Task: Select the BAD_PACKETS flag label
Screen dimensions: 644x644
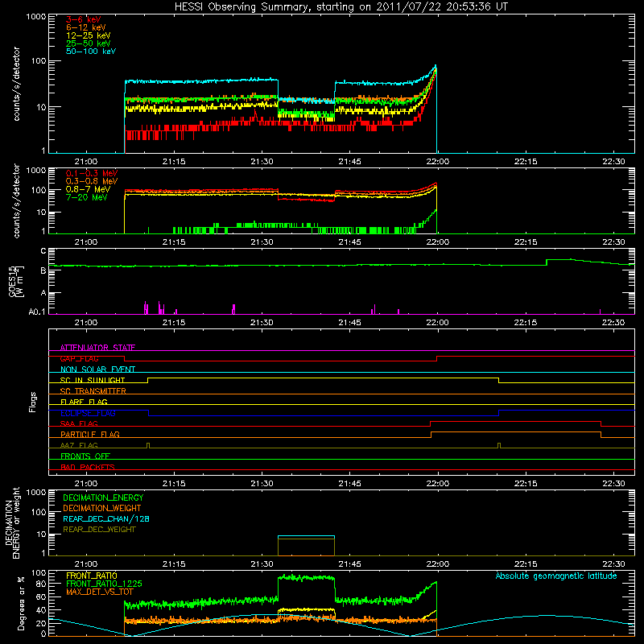Action: 88,467
